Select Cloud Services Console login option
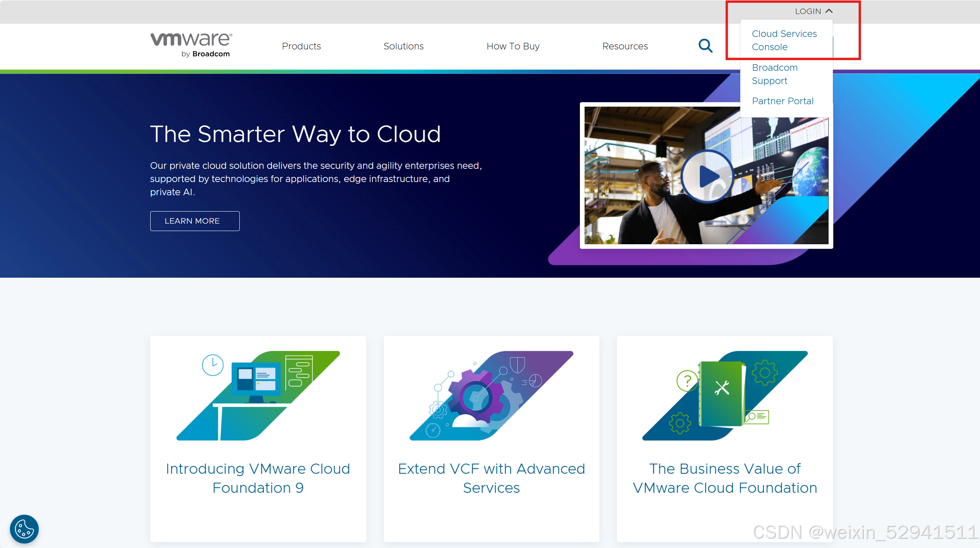Screen dimensions: 980x548 tap(784, 40)
